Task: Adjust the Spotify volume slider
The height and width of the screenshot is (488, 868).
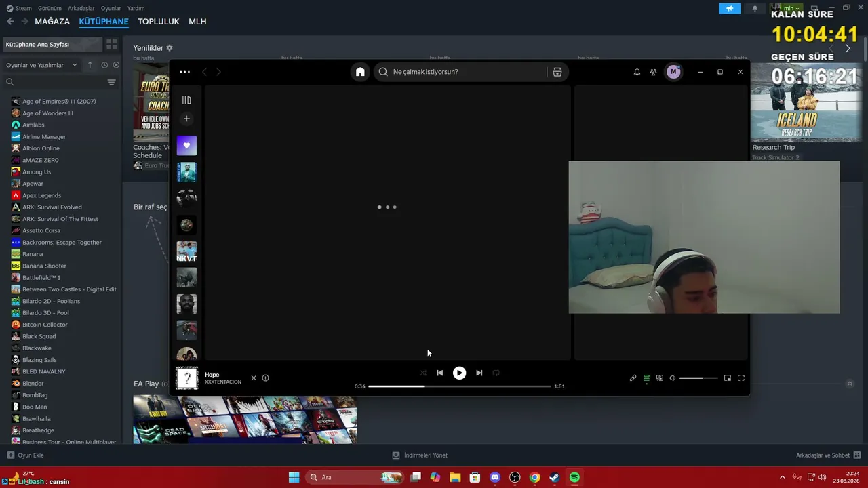Action: tap(698, 378)
